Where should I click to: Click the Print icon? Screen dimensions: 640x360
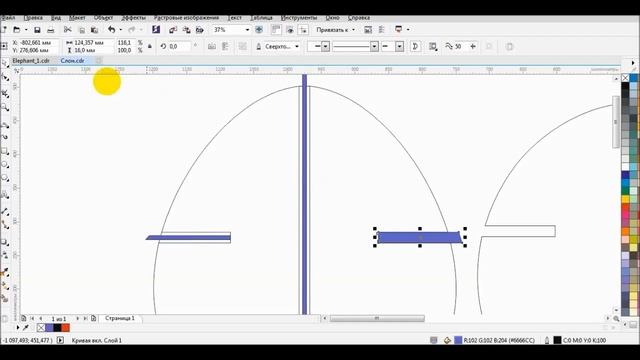click(51, 30)
